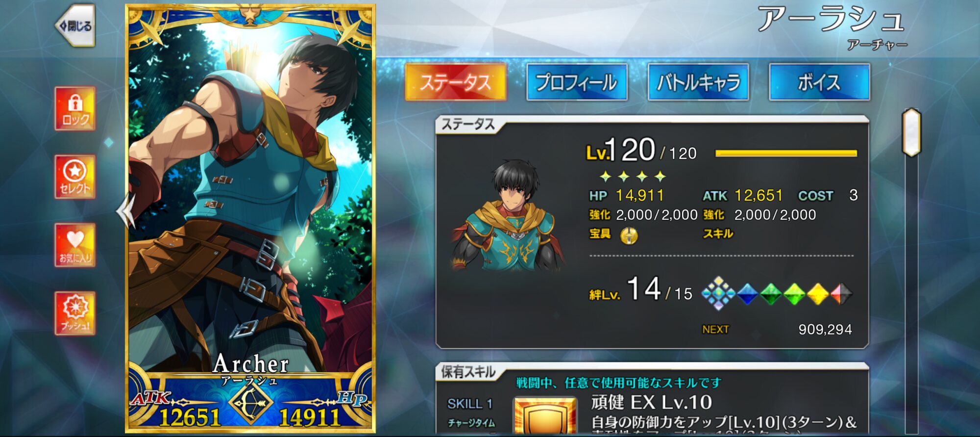Image resolution: width=980 pixels, height=437 pixels.
Task: Tap the gold 宝具 Noble Phantasm icon
Action: click(629, 236)
